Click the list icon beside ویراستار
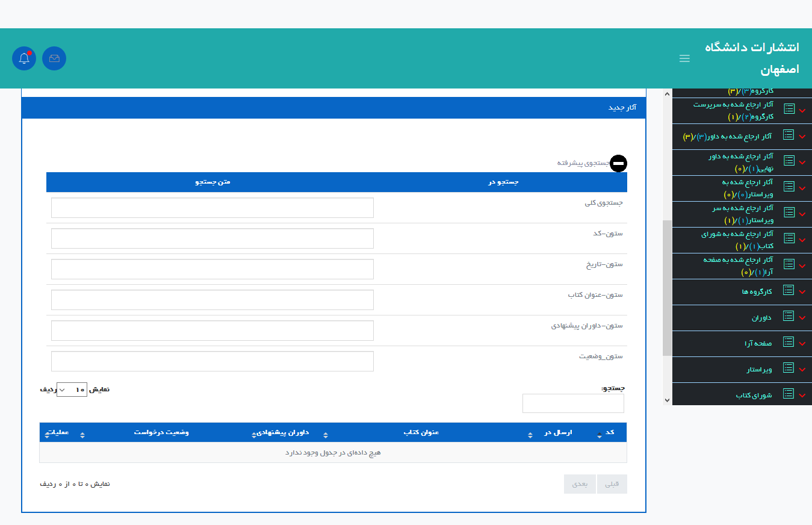This screenshot has width=812, height=525. tap(789, 368)
